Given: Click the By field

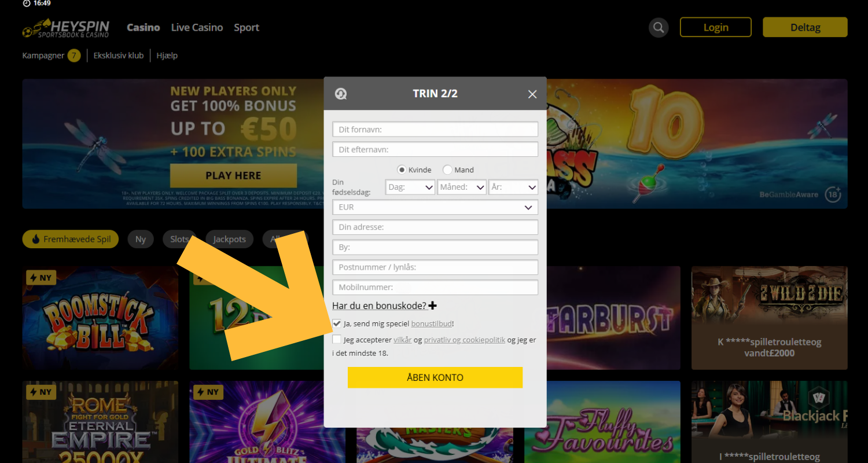Looking at the screenshot, I should tap(435, 247).
